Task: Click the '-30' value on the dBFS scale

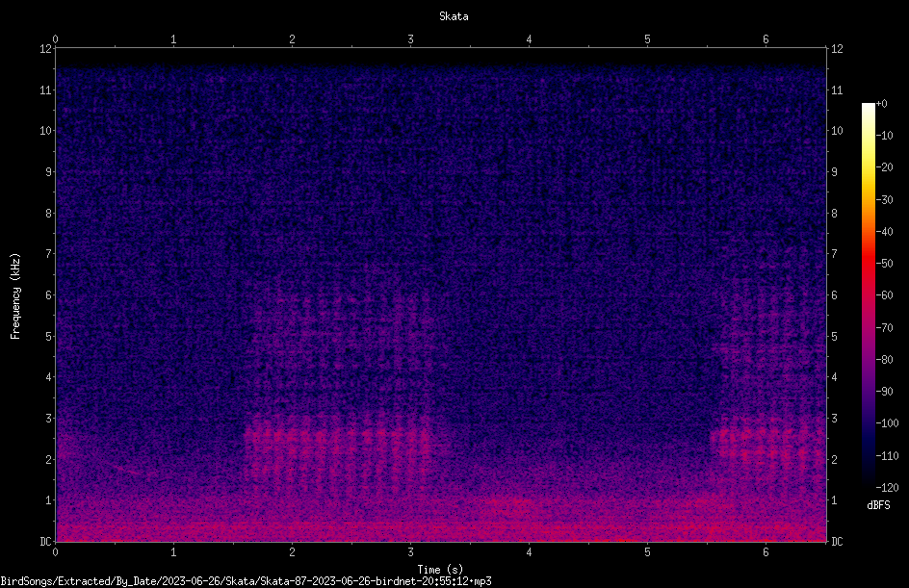Action: click(884, 200)
